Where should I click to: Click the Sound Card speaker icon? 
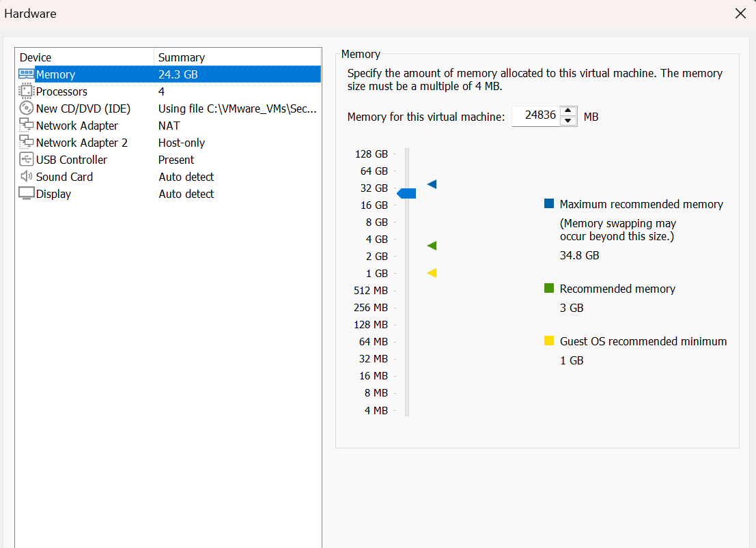click(x=26, y=177)
